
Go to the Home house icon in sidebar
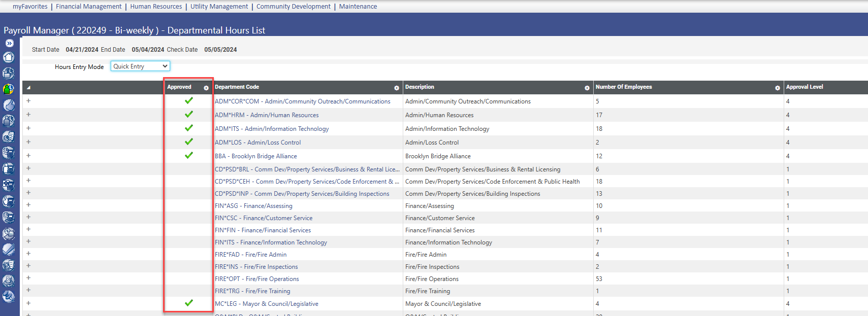9,57
